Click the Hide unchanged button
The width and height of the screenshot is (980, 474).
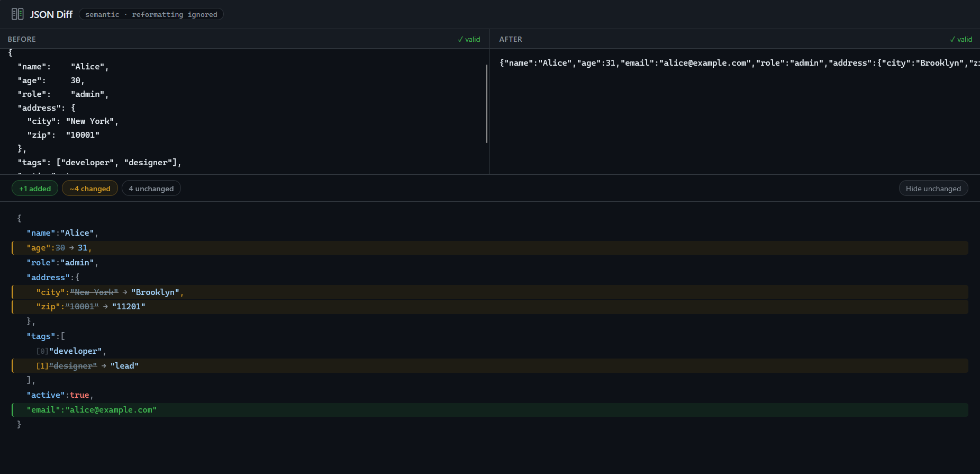(x=933, y=189)
